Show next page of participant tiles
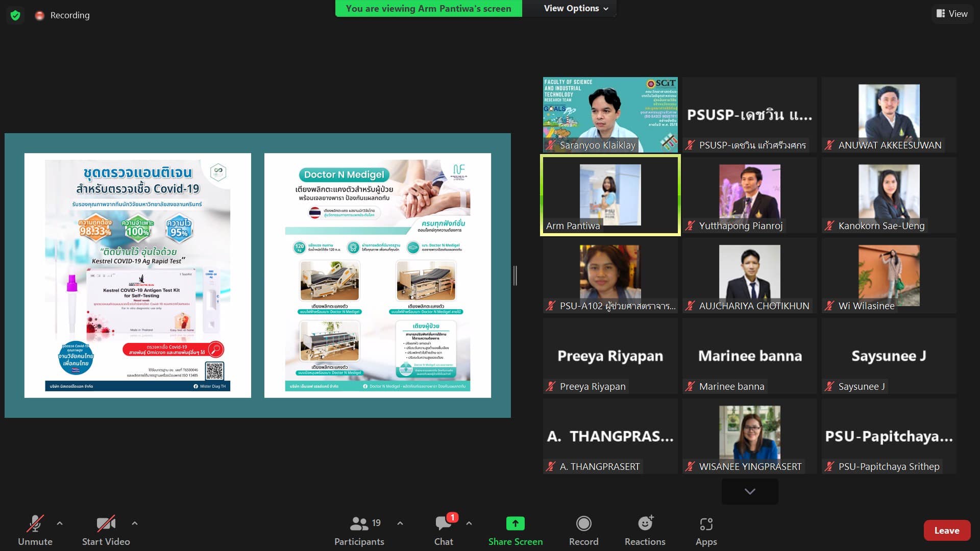The width and height of the screenshot is (980, 551). pyautogui.click(x=750, y=491)
